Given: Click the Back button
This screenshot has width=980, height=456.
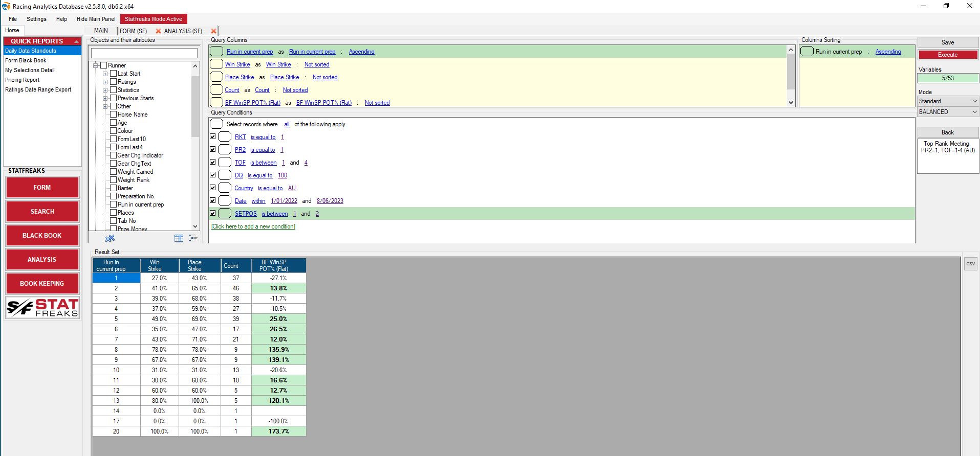Looking at the screenshot, I should pos(948,132).
